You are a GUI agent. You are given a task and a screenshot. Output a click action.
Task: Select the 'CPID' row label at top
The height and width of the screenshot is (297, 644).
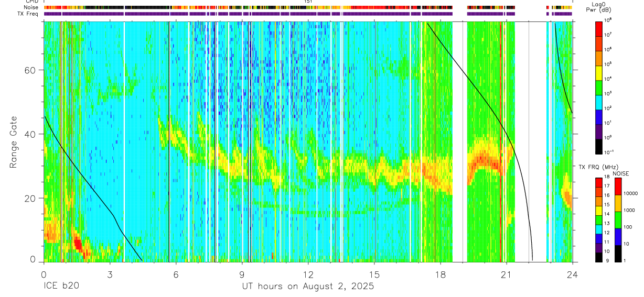[x=31, y=2]
